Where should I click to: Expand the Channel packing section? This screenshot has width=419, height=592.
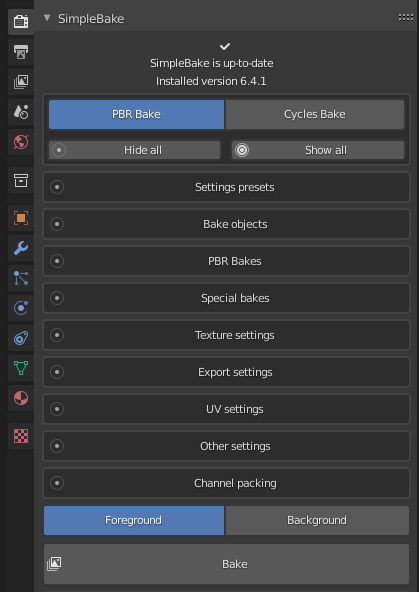(226, 483)
